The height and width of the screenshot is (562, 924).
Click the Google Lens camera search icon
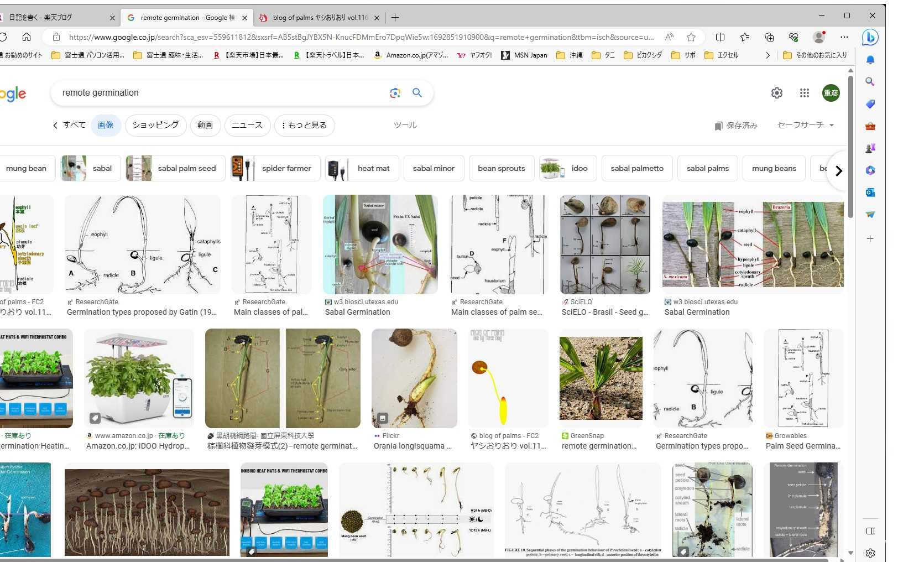tap(395, 93)
